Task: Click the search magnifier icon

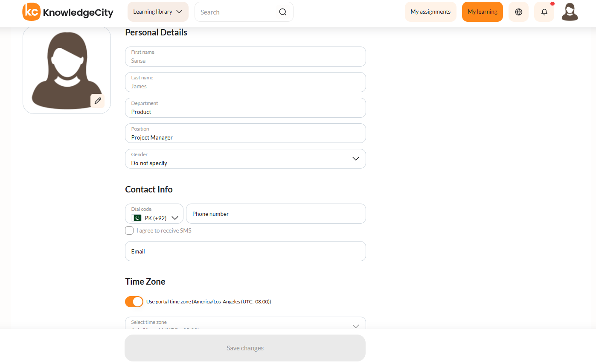Action: point(282,12)
